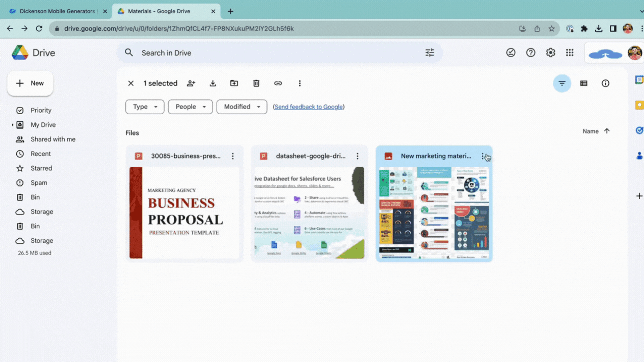Click the Get link icon
Viewport: 644px width, 362px height.
tap(278, 83)
